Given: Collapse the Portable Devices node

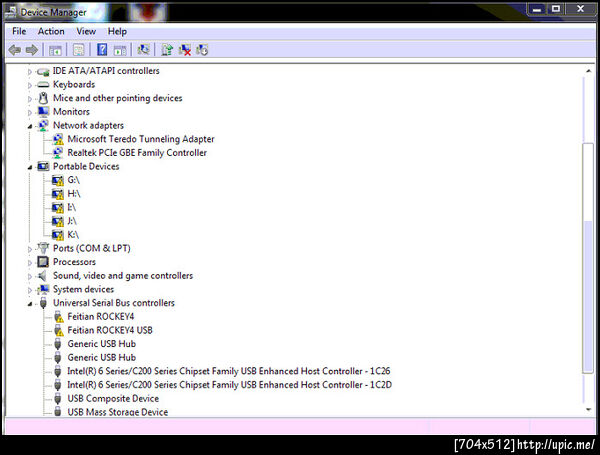Looking at the screenshot, I should pyautogui.click(x=30, y=167).
